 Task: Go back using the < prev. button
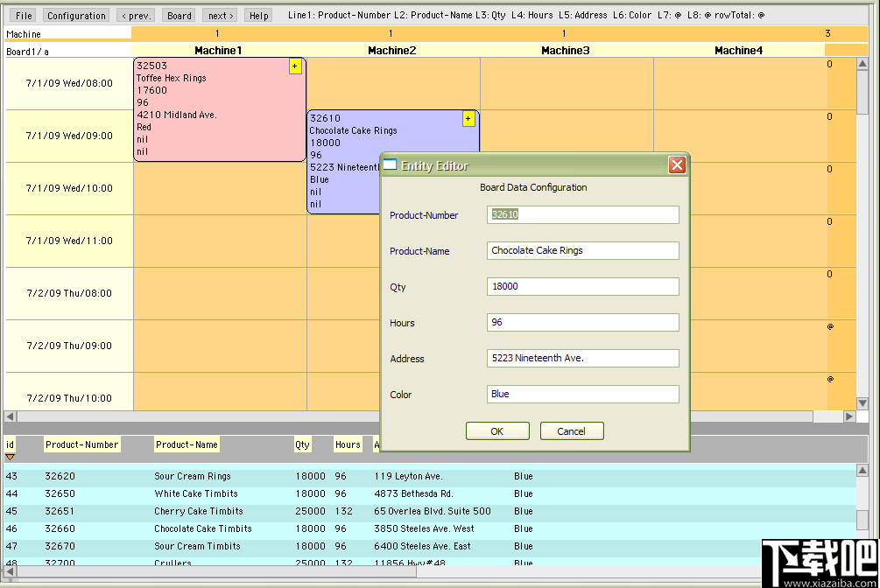pyautogui.click(x=136, y=15)
